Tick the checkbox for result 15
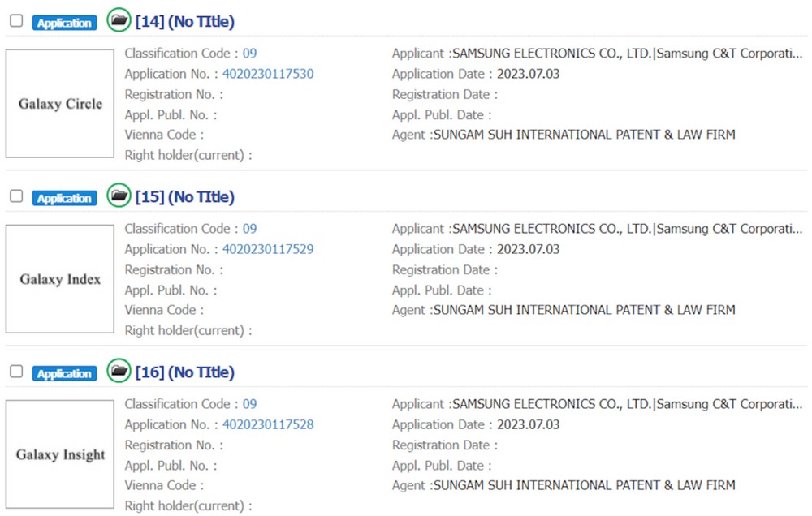 pyautogui.click(x=16, y=196)
